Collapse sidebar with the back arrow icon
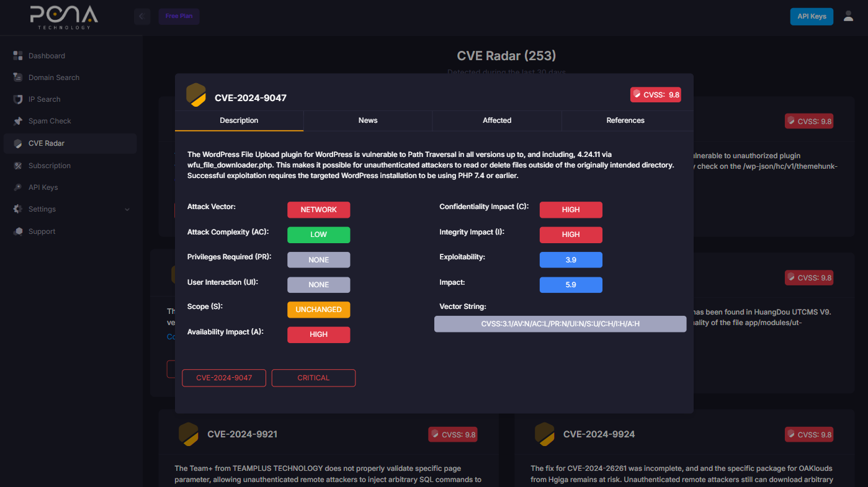Viewport: 868px width, 487px height. tap(142, 16)
